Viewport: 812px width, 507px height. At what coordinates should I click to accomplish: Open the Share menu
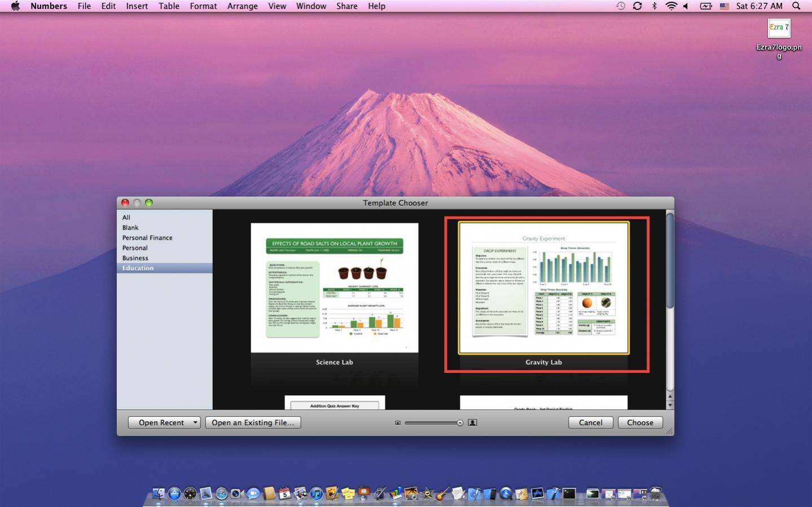click(347, 6)
